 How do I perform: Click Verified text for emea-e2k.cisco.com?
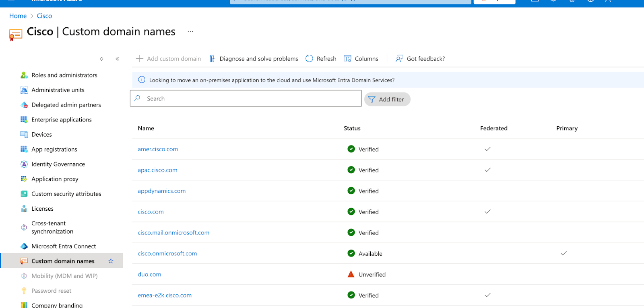click(368, 296)
